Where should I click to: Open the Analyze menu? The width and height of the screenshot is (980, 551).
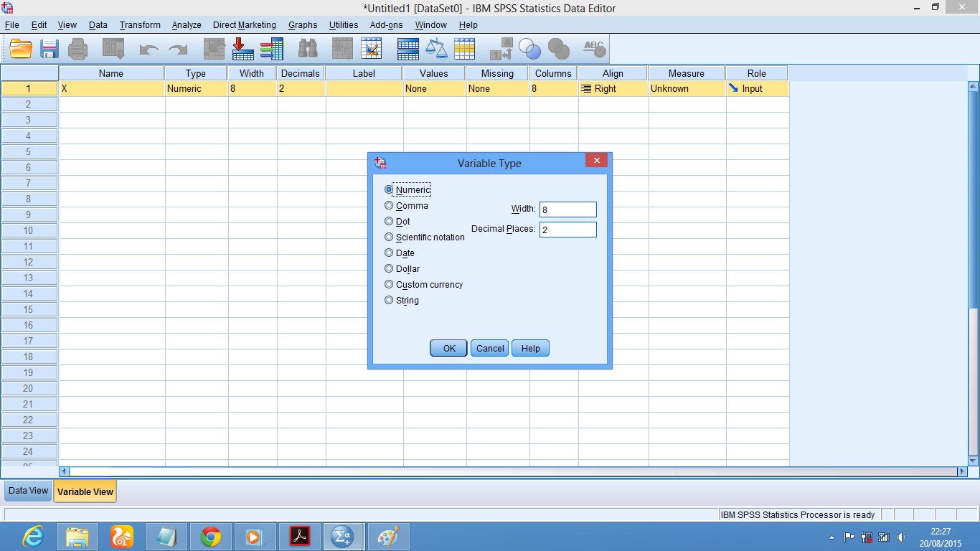pos(186,24)
